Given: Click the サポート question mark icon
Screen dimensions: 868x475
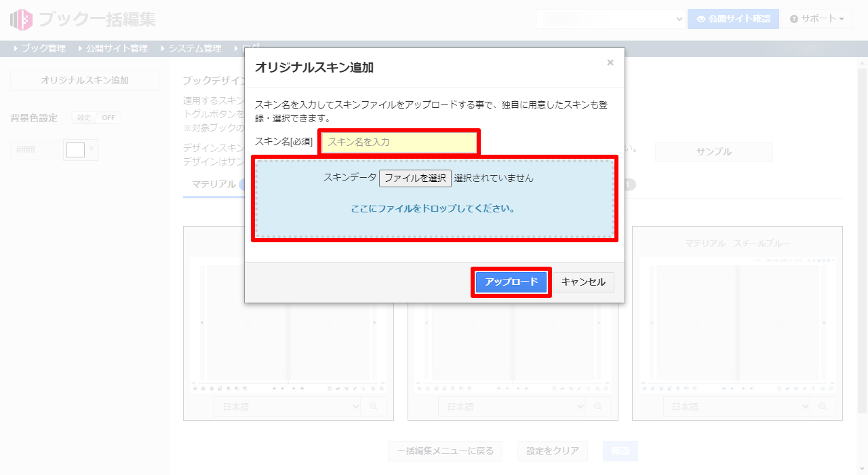Looking at the screenshot, I should coord(795,18).
